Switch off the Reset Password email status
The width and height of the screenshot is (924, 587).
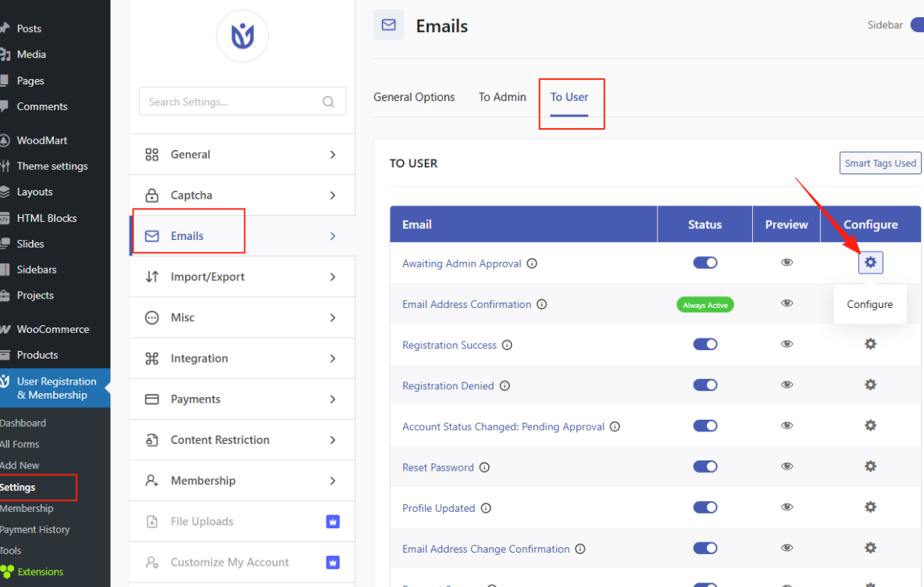click(x=705, y=466)
